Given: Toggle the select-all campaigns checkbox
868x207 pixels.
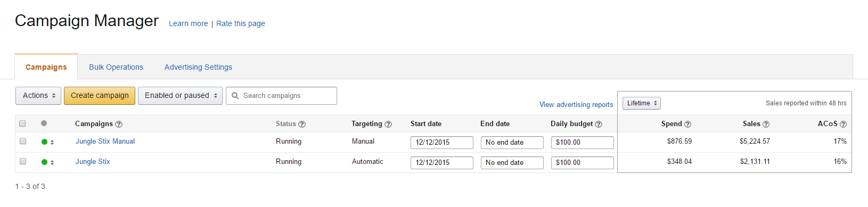Looking at the screenshot, I should [x=22, y=123].
